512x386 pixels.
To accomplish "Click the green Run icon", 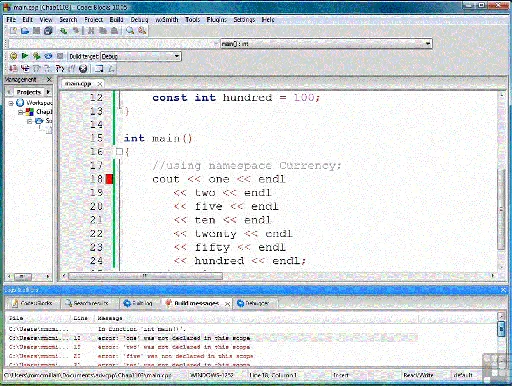I will point(25,56).
